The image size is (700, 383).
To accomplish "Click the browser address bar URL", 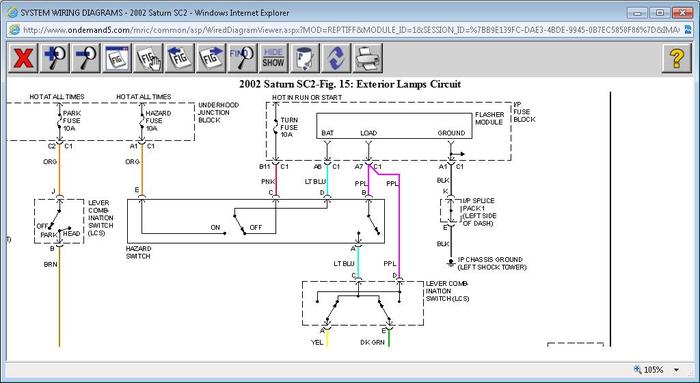I will (351, 30).
